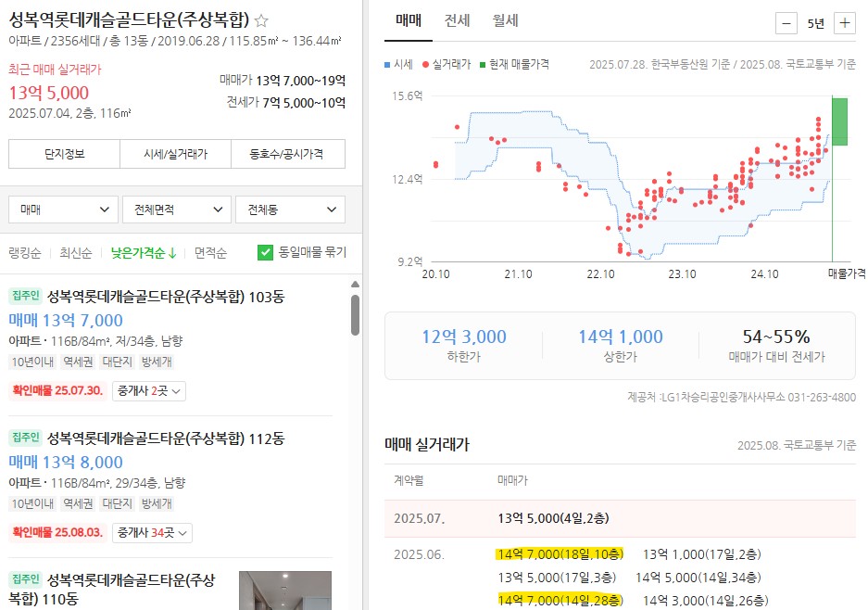Viewport: 868px width, 610px height.
Task: Click the 대단지 tag on 103동 listing
Action: click(118, 362)
